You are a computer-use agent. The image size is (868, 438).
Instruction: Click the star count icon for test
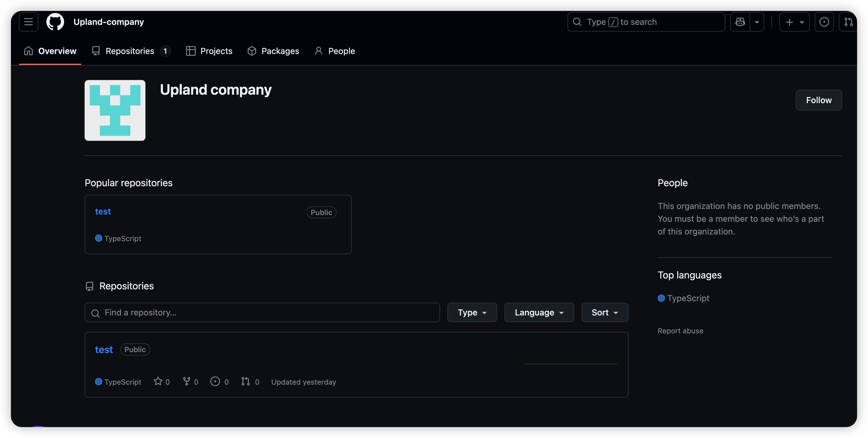[158, 382]
